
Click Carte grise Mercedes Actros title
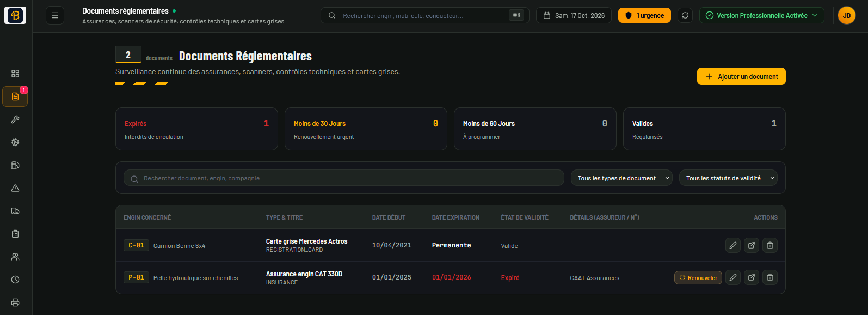(x=306, y=241)
